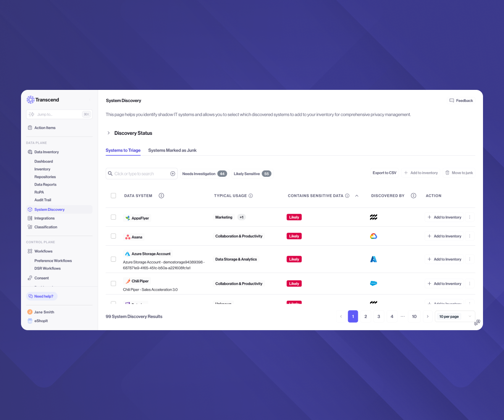Click Export to CSV button
This screenshot has height=420, width=504.
pos(384,173)
